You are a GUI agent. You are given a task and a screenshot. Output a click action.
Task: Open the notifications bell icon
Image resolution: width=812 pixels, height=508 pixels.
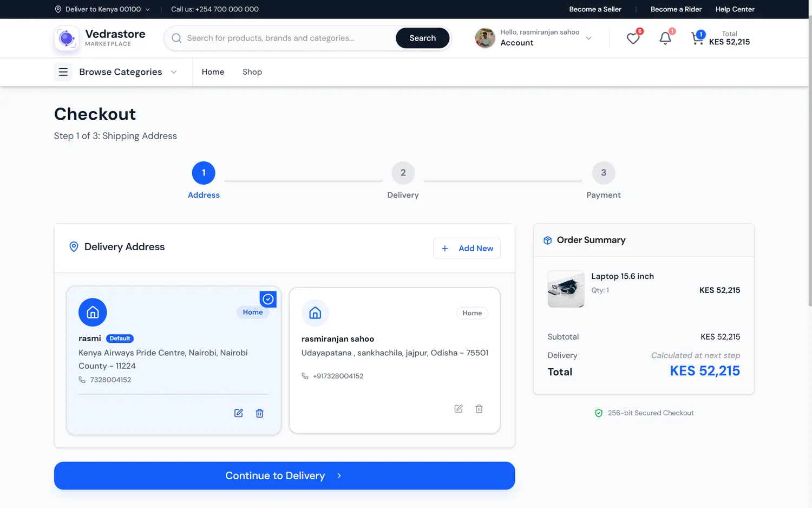click(x=665, y=38)
